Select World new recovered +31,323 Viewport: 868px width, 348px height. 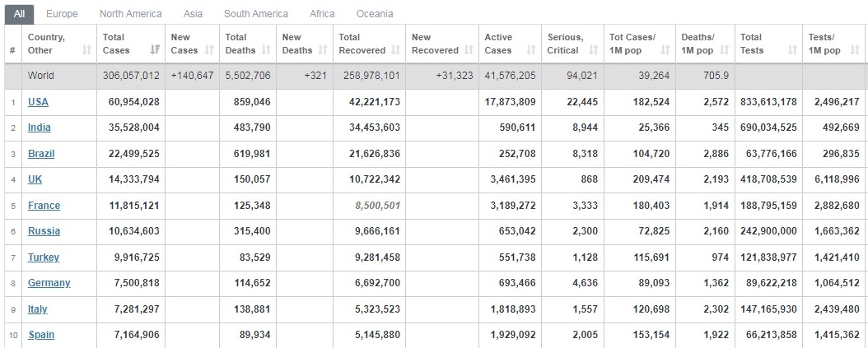coord(455,75)
